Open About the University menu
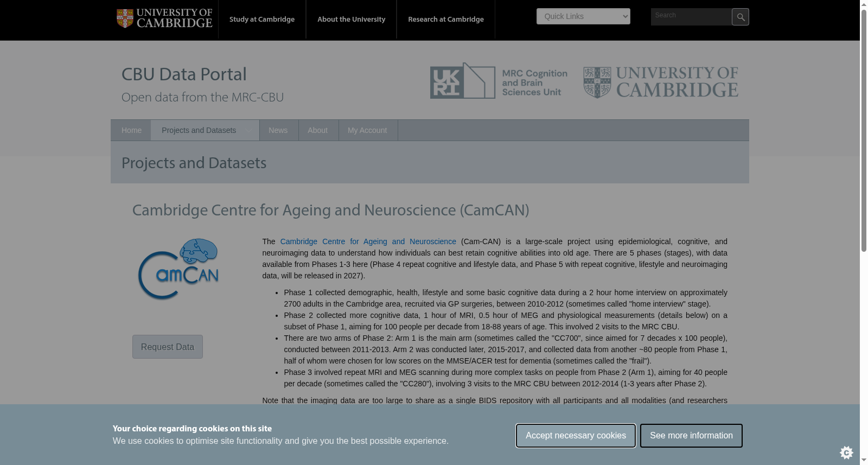868x465 pixels. (352, 19)
